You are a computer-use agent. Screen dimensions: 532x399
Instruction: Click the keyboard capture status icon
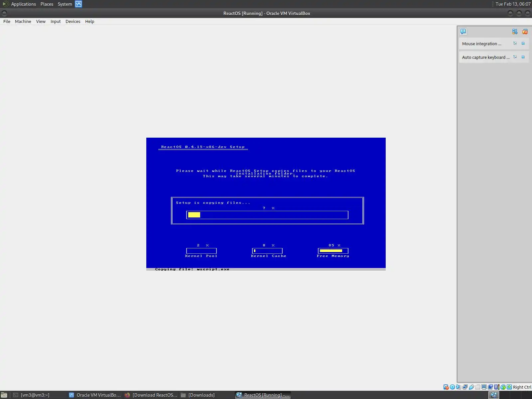509,387
